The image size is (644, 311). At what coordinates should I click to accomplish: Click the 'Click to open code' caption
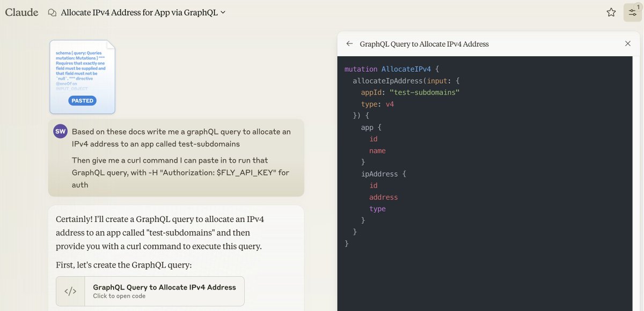[x=119, y=296]
